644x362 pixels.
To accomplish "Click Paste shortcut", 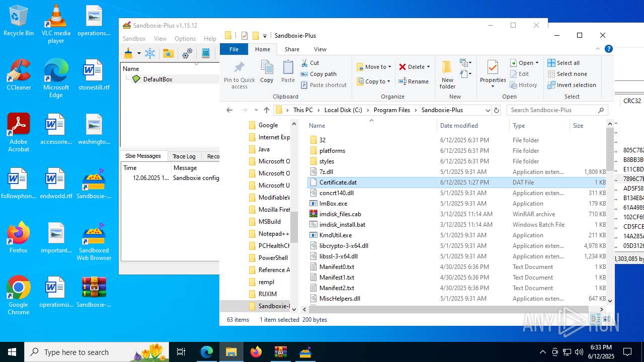I will (324, 85).
